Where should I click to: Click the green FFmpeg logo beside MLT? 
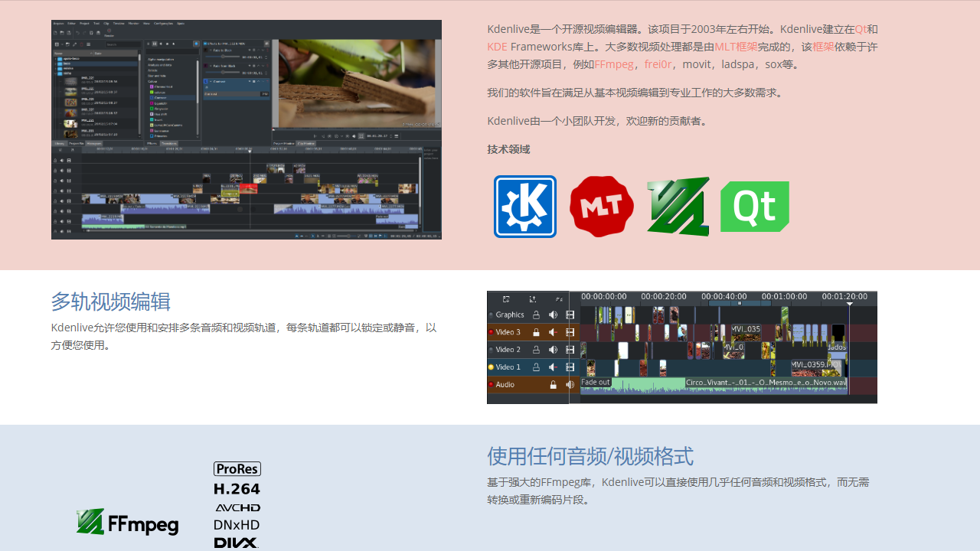pyautogui.click(x=678, y=207)
